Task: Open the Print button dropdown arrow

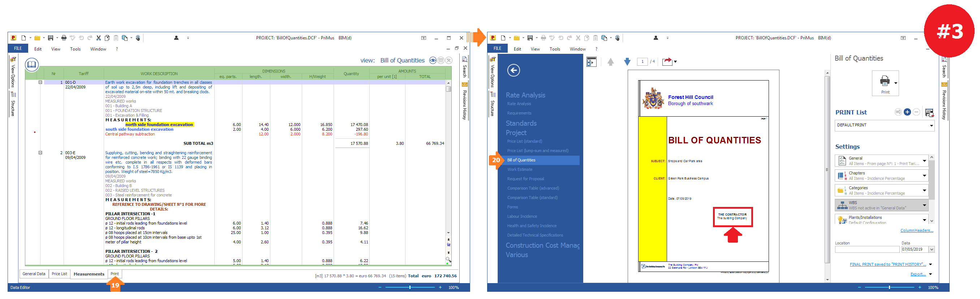Action: point(895,83)
